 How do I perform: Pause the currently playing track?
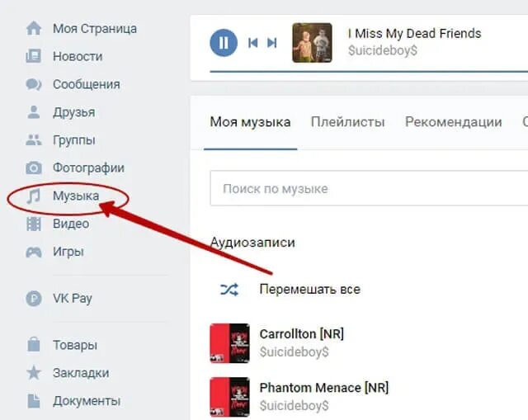tap(224, 43)
